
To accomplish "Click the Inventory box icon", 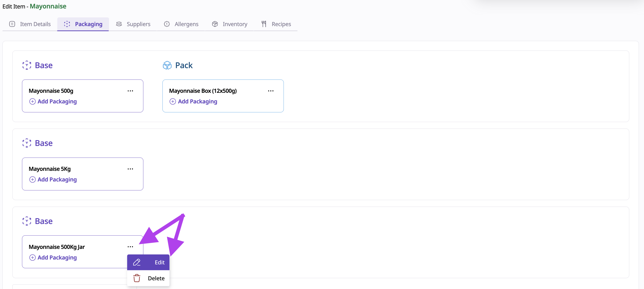I will pos(215,24).
